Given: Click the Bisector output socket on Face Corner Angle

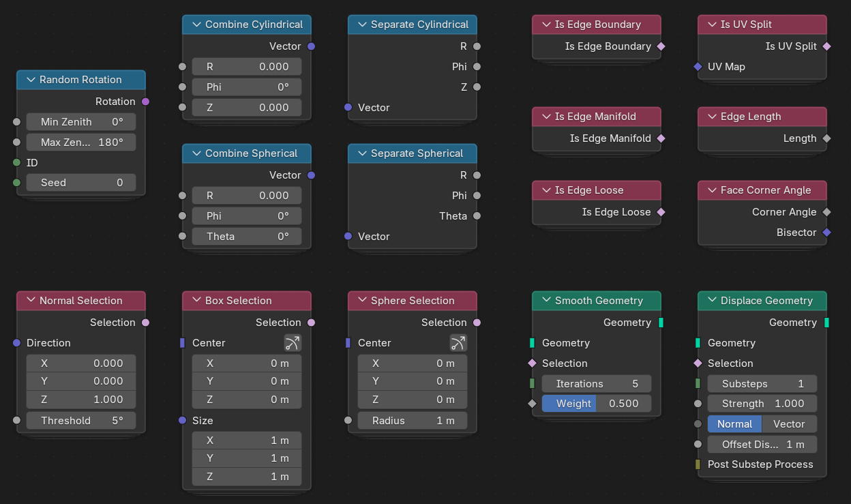Looking at the screenshot, I should [x=826, y=233].
